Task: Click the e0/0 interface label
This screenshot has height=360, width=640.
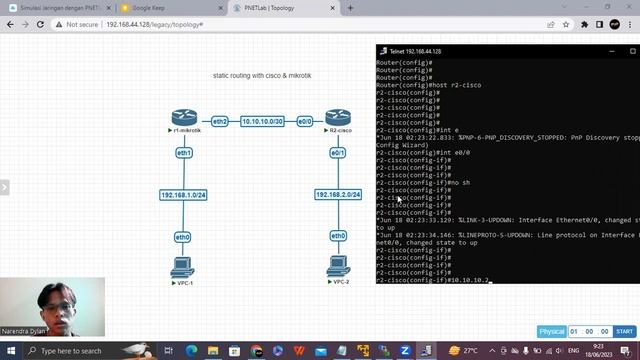Action: coord(304,122)
